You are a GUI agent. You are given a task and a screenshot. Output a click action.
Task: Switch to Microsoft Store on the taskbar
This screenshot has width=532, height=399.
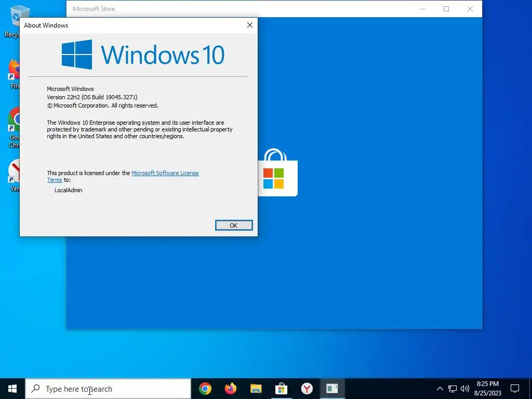[281, 389]
